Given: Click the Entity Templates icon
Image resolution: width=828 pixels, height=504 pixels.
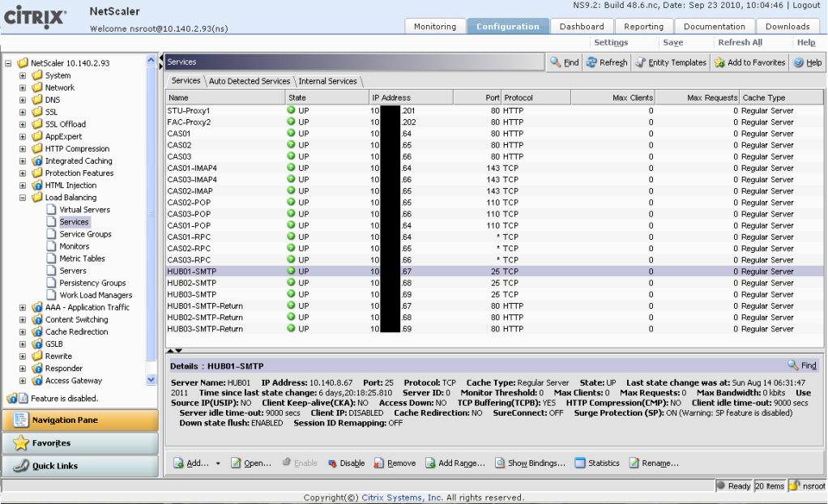Looking at the screenshot, I should [640, 62].
